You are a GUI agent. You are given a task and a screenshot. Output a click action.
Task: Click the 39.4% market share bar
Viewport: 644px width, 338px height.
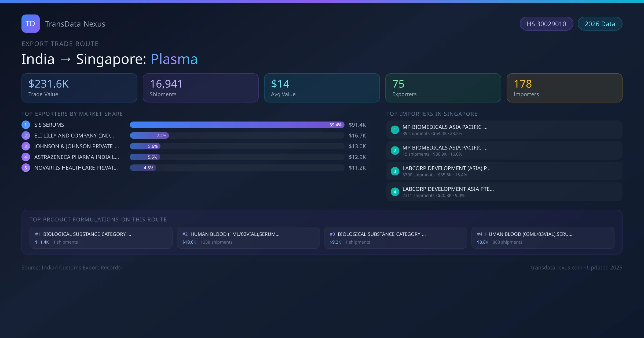pos(237,125)
